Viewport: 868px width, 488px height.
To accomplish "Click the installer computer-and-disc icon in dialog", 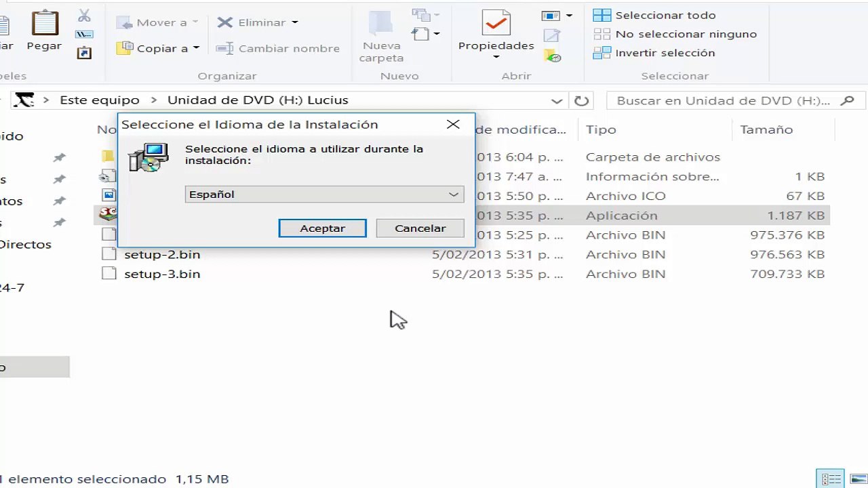I will (149, 157).
